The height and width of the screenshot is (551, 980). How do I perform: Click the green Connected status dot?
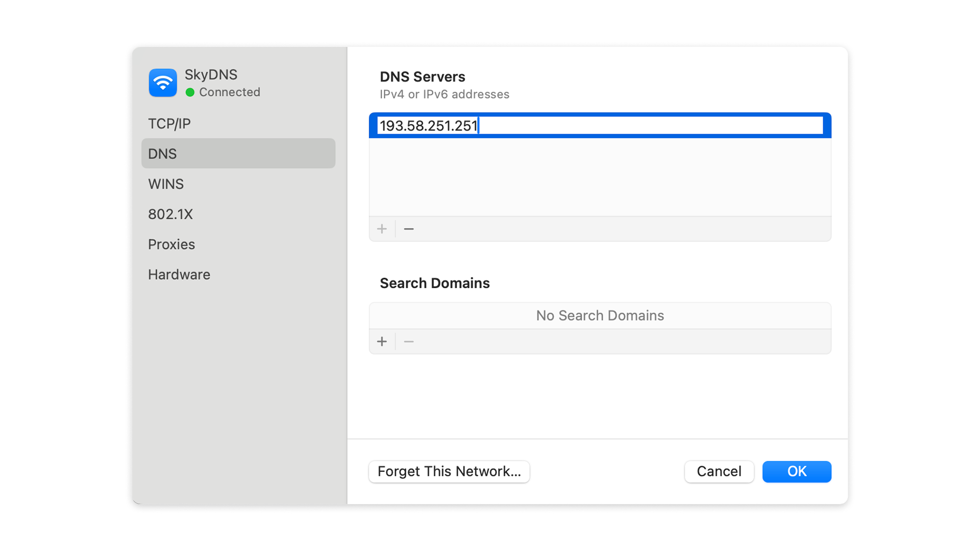coord(190,92)
